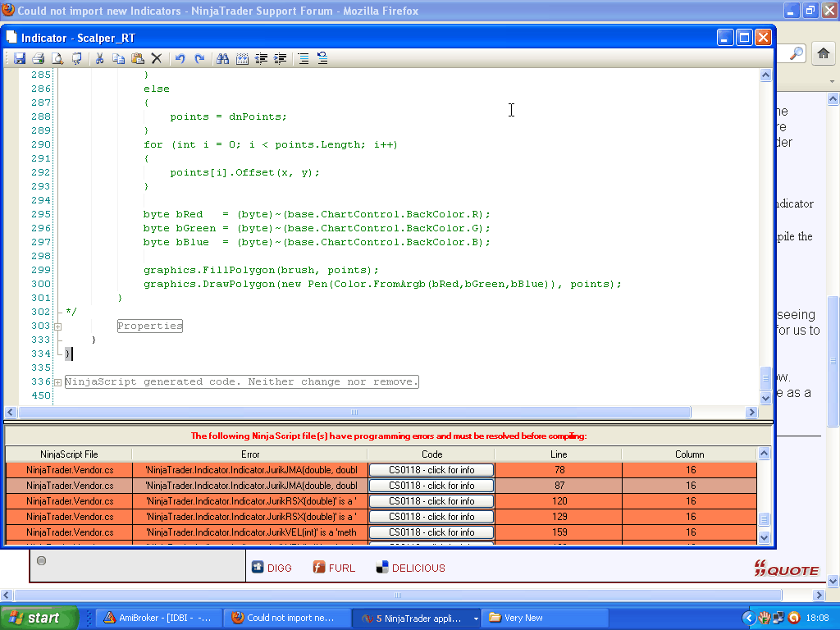Paste from clipboard icon
840x630 pixels.
click(138, 58)
